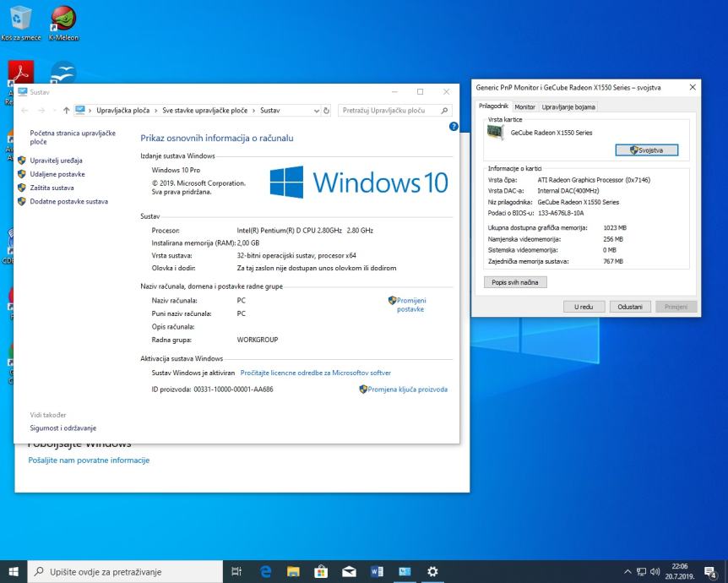Open the Settings gear in the taskbar
The image size is (728, 583).
click(432, 571)
